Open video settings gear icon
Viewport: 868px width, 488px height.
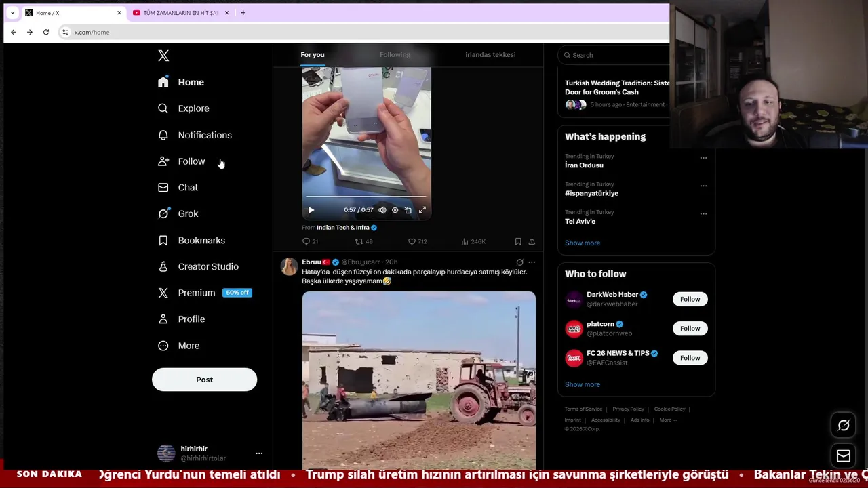coord(395,210)
